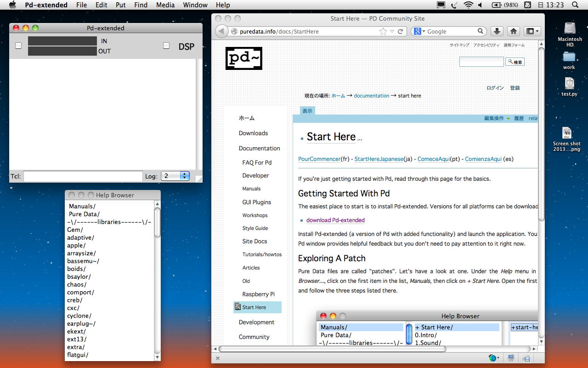Open the Help menu in the menu bar
The height and width of the screenshot is (368, 588).
tap(223, 5)
